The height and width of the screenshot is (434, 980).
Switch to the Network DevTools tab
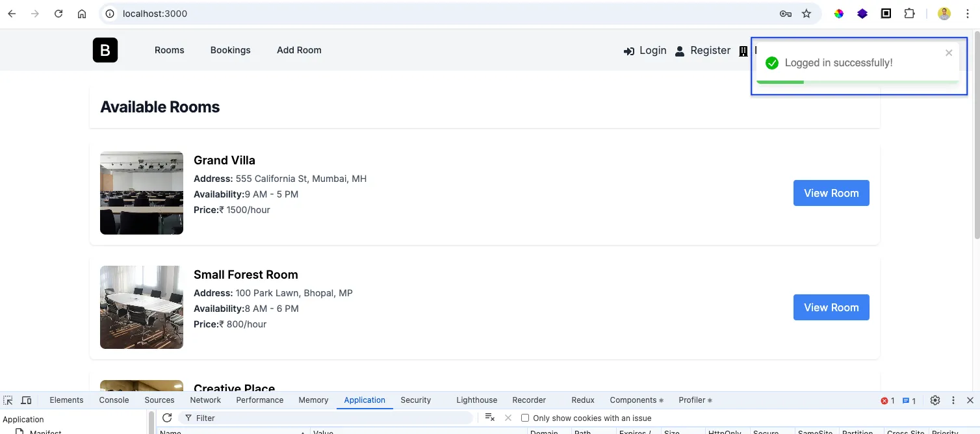[x=205, y=400]
